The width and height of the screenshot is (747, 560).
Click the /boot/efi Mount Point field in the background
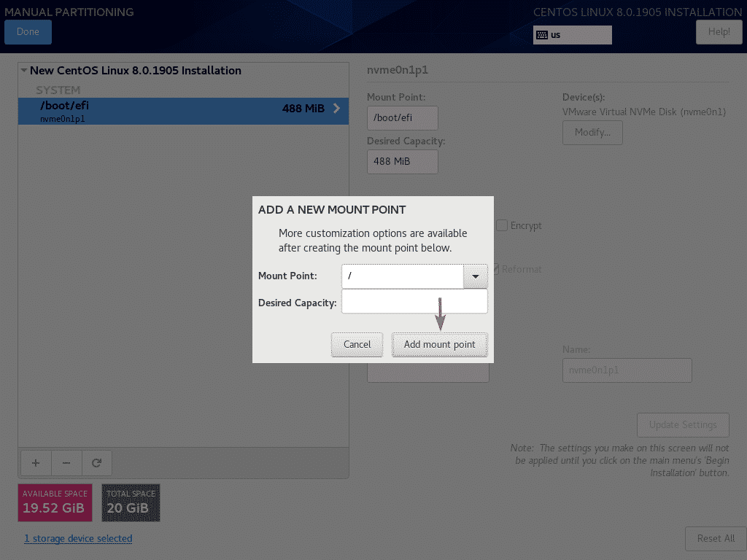pyautogui.click(x=403, y=117)
